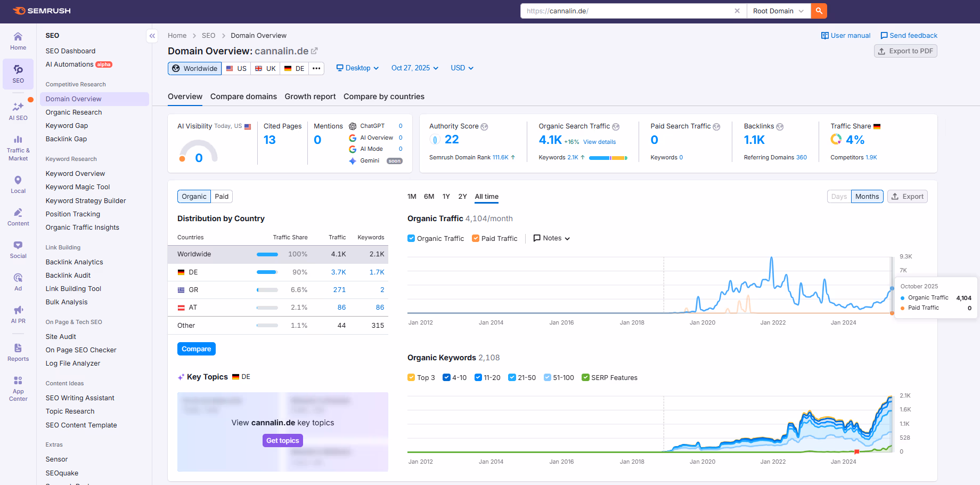The width and height of the screenshot is (980, 485).
Task: Expand the Root Domain dropdown
Action: pyautogui.click(x=778, y=11)
